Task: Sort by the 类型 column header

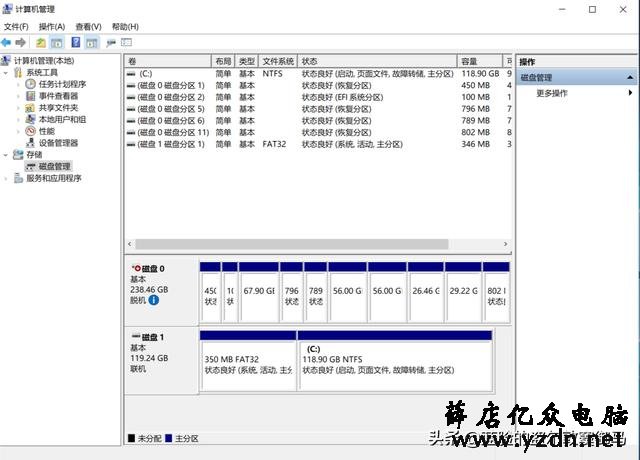Action: pos(247,61)
